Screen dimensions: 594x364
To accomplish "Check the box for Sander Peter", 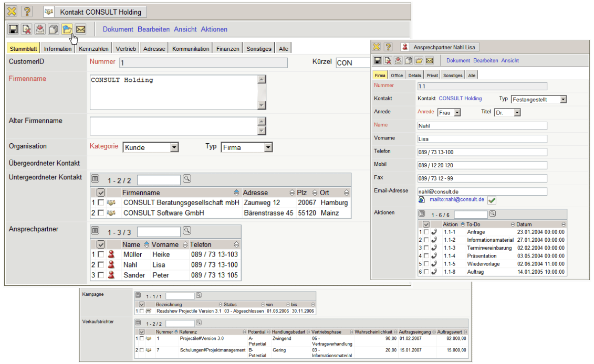I will click(x=100, y=275).
